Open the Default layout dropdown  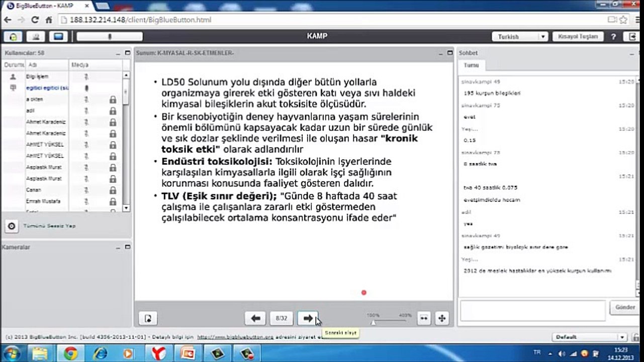click(589, 337)
